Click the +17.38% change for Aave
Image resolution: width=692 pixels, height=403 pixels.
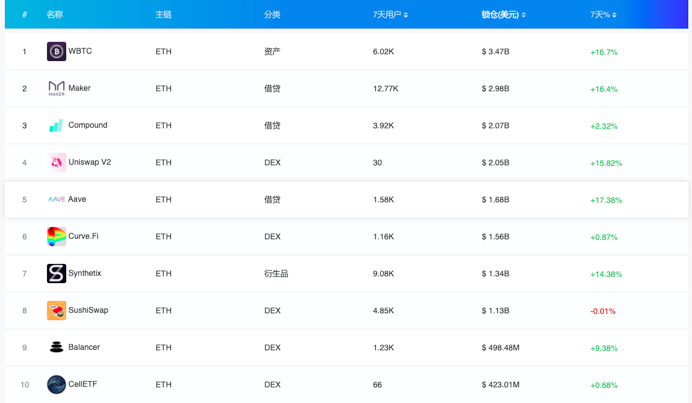click(x=606, y=200)
